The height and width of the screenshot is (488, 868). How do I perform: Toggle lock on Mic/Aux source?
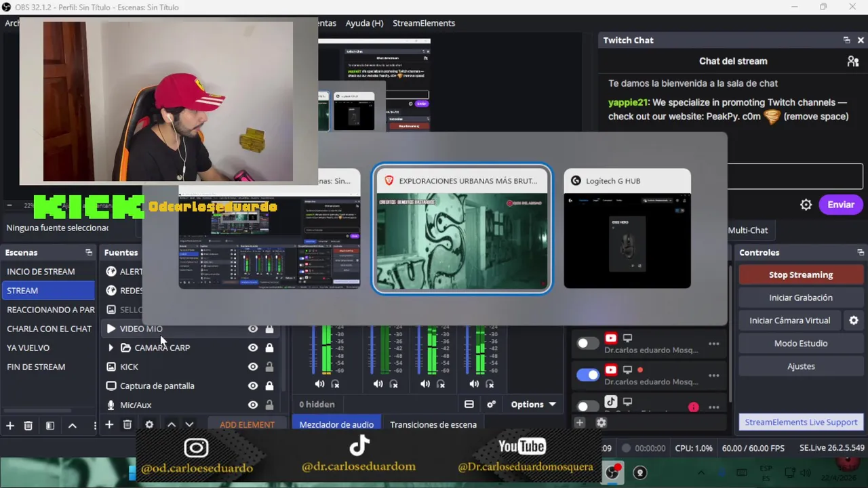point(269,405)
